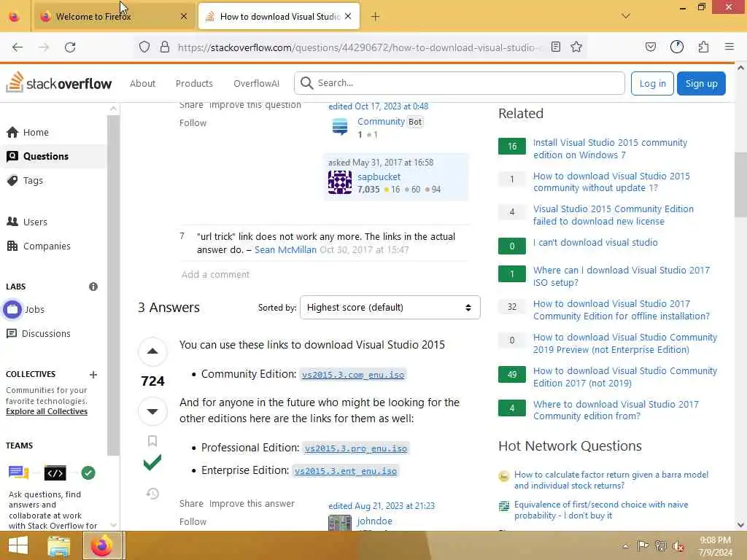Click the page vertical scrollbar
Viewport: 747px width, 560px height.
tap(740, 184)
